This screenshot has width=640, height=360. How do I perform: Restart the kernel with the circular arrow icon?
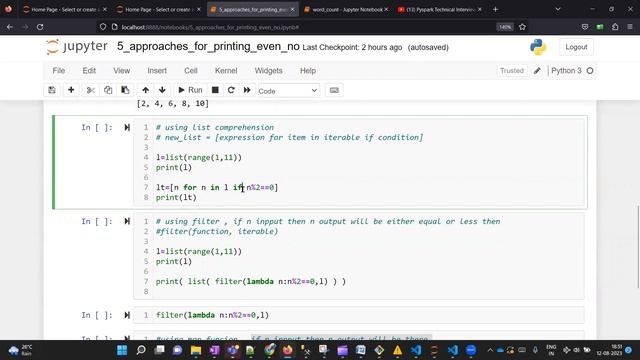click(x=231, y=90)
